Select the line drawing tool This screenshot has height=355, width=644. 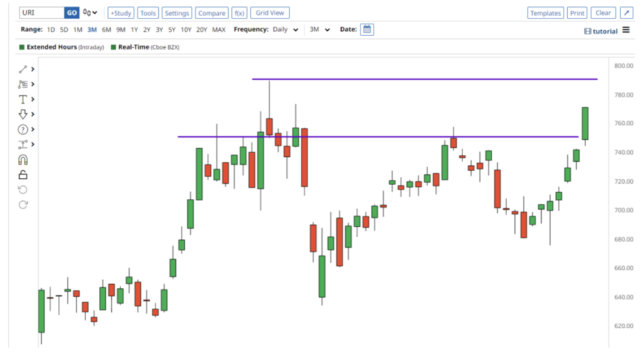pyautogui.click(x=23, y=69)
